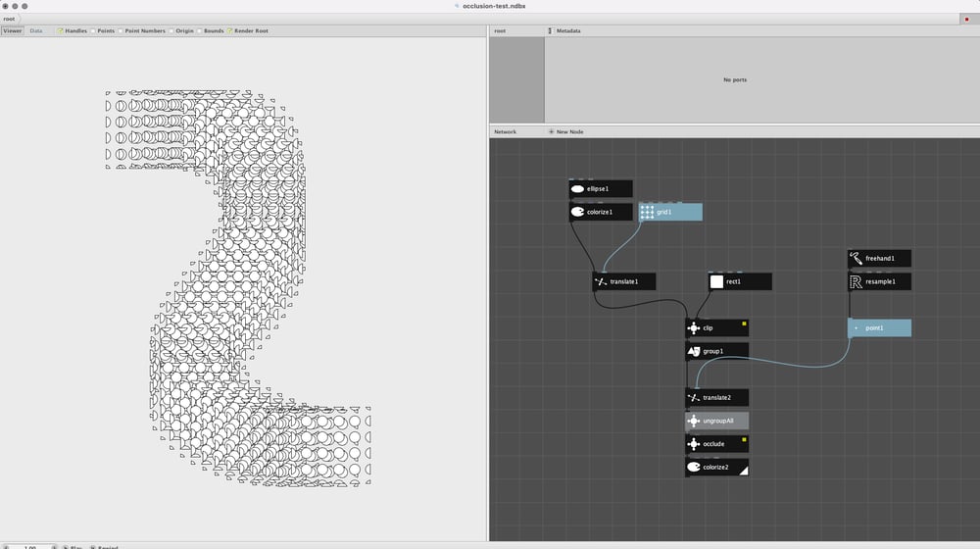
Task: Switch to the Data tab
Action: pos(36,30)
